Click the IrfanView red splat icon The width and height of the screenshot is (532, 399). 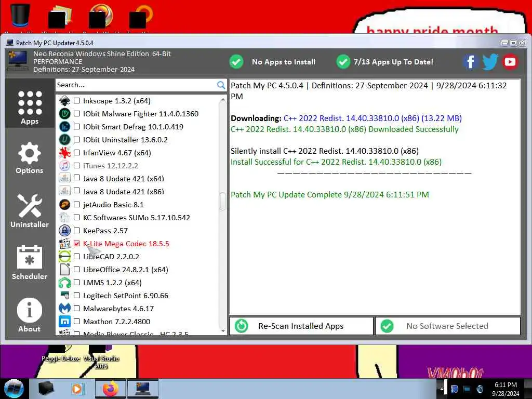(x=64, y=153)
